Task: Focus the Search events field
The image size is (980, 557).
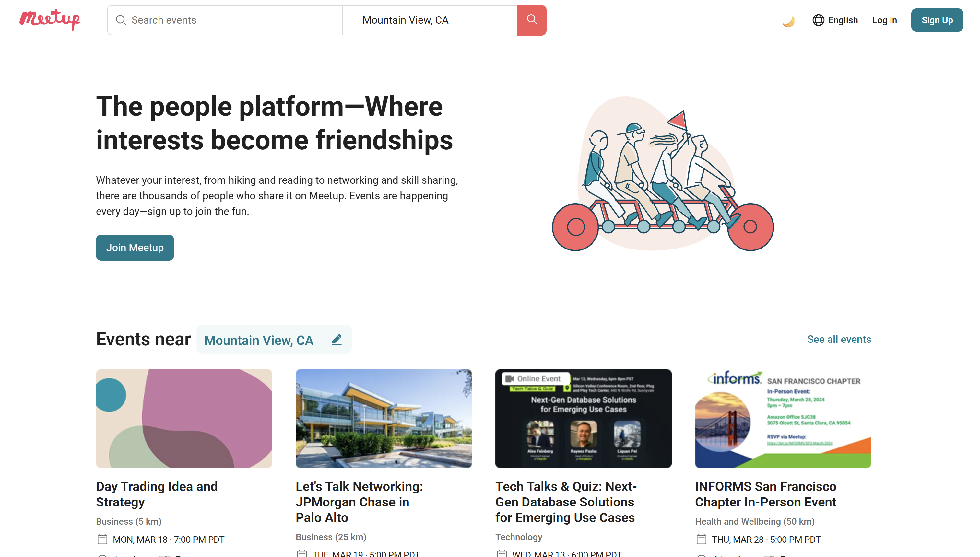Action: 225,20
